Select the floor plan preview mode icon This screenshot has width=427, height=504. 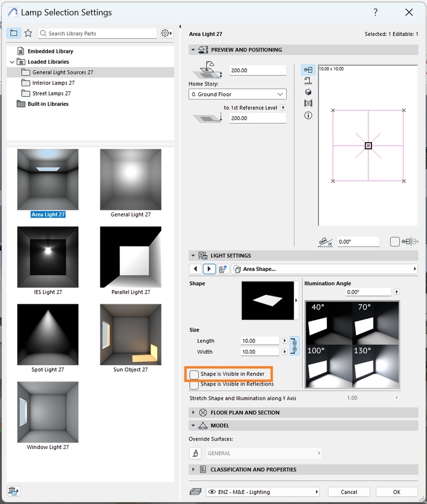pyautogui.click(x=308, y=70)
